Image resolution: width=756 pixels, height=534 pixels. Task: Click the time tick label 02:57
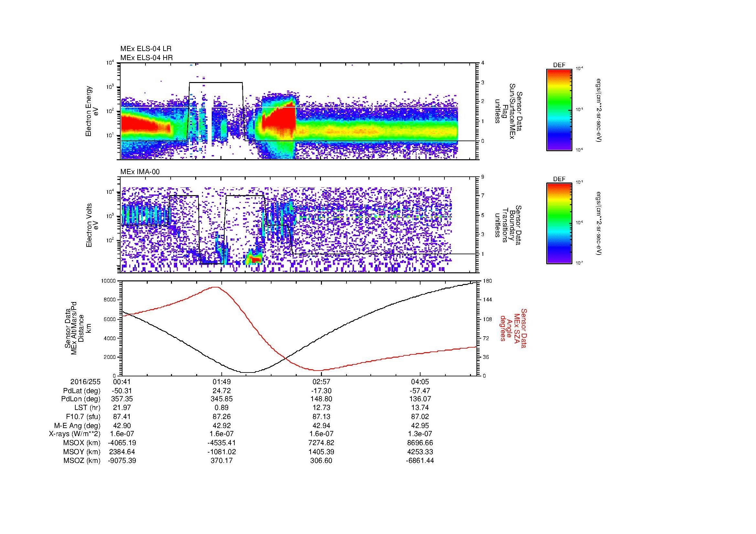coord(321,382)
